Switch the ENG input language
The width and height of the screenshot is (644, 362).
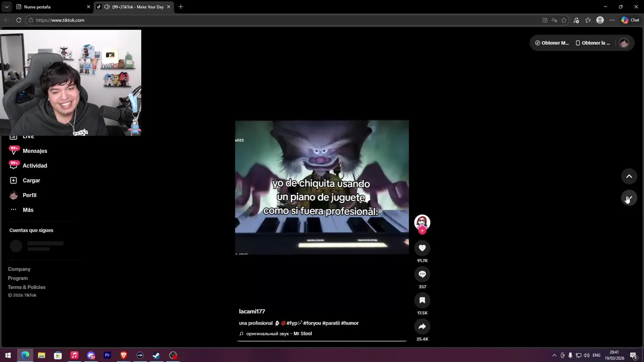tap(597, 355)
